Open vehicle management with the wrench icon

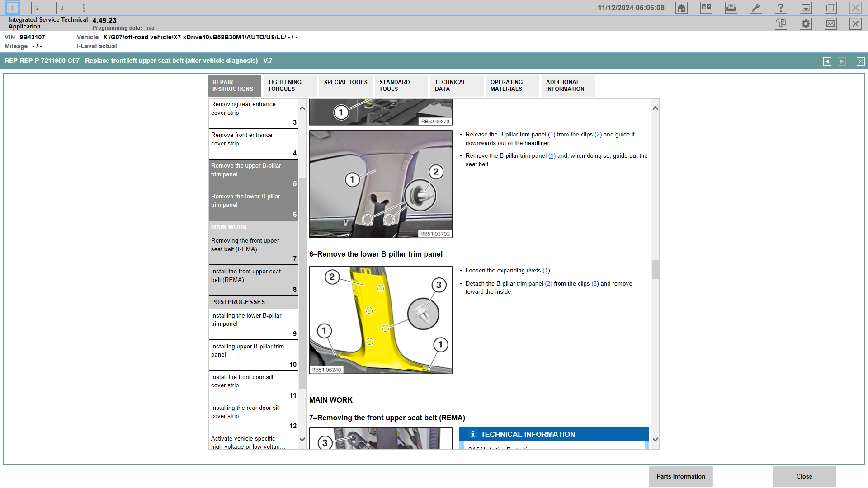[755, 7]
